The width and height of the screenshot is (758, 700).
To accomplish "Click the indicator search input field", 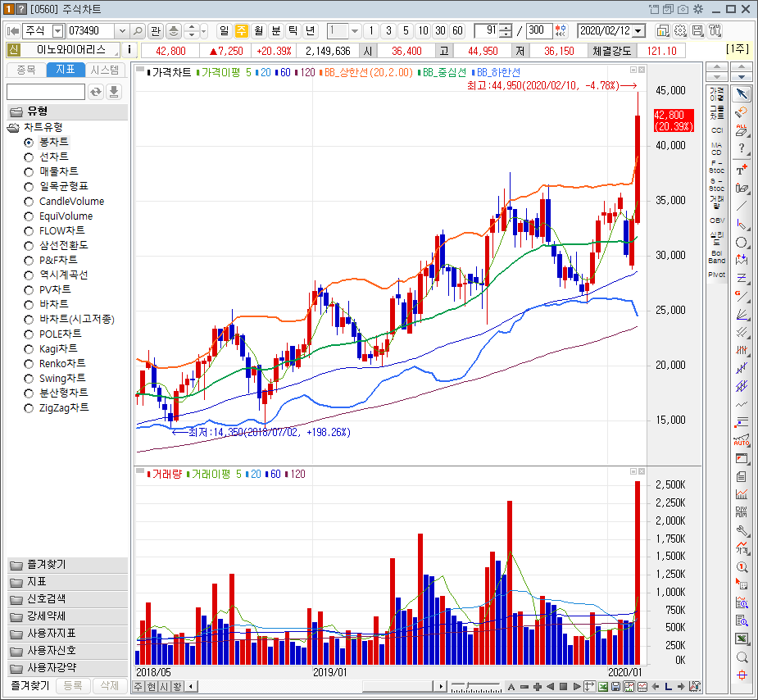I will [x=46, y=91].
